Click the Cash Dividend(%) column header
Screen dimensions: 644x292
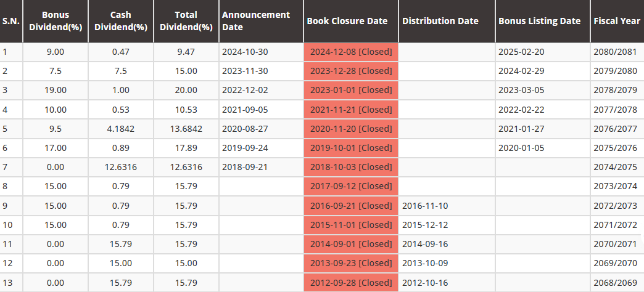[121, 21]
